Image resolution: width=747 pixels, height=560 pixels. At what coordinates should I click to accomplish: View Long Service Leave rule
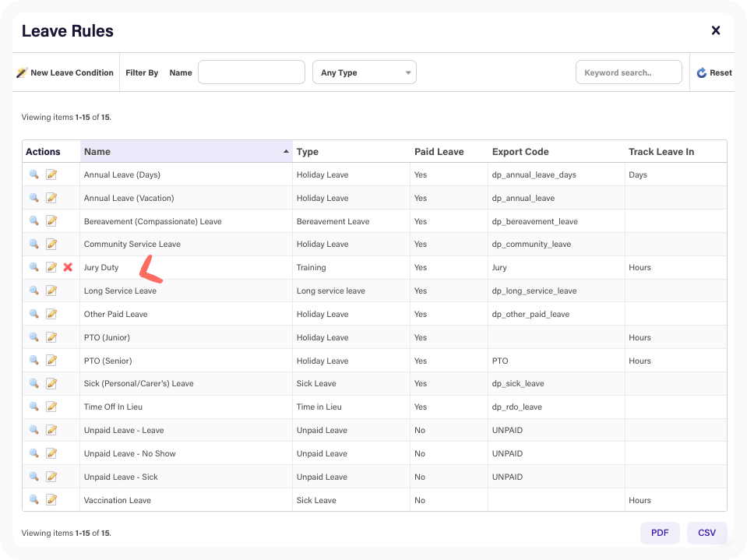(33, 291)
